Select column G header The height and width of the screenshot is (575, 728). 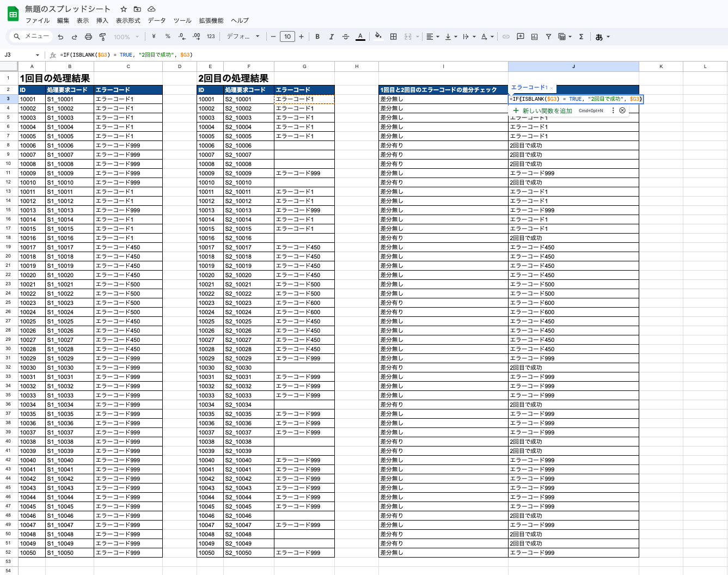point(304,66)
